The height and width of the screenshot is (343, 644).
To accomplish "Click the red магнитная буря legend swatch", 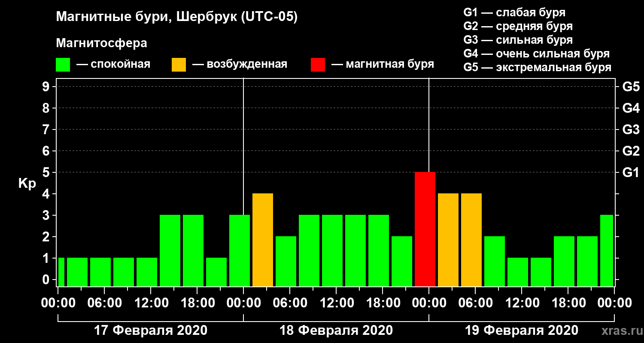I will pyautogui.click(x=318, y=65).
